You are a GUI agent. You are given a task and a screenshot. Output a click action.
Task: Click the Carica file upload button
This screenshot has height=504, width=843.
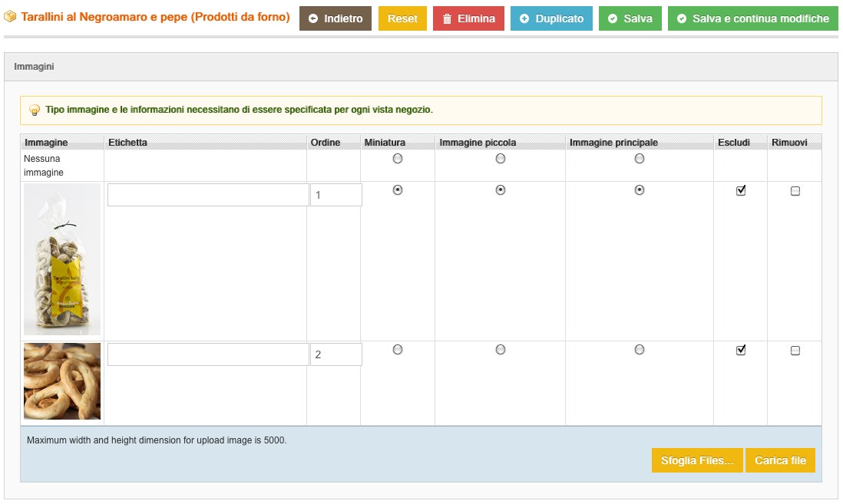(x=780, y=460)
